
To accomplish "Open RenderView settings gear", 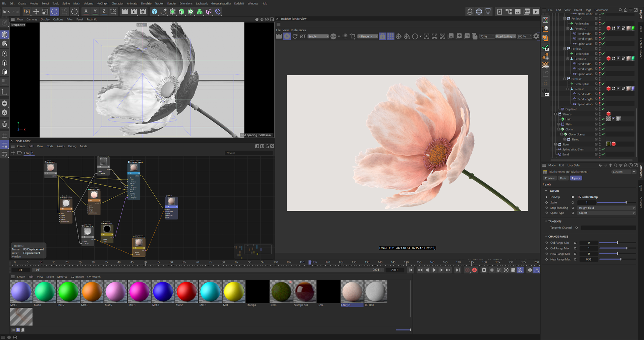I will click(536, 36).
